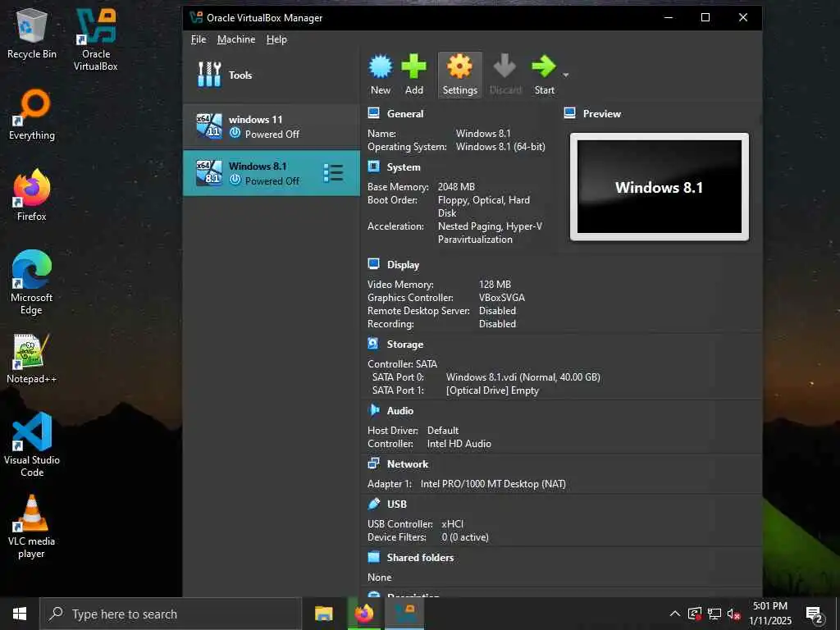Open the System settings heading link
The height and width of the screenshot is (630, 840).
(x=404, y=167)
